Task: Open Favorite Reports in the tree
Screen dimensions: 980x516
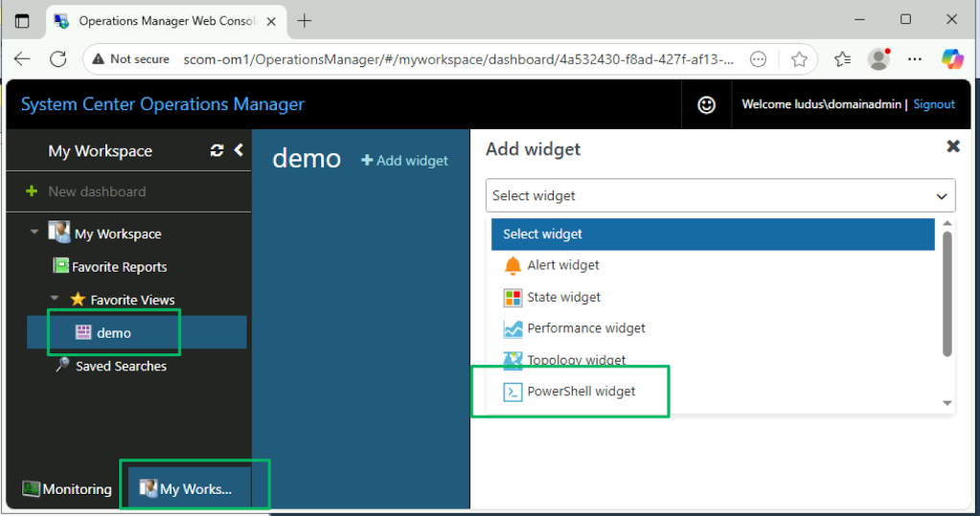Action: [x=118, y=267]
